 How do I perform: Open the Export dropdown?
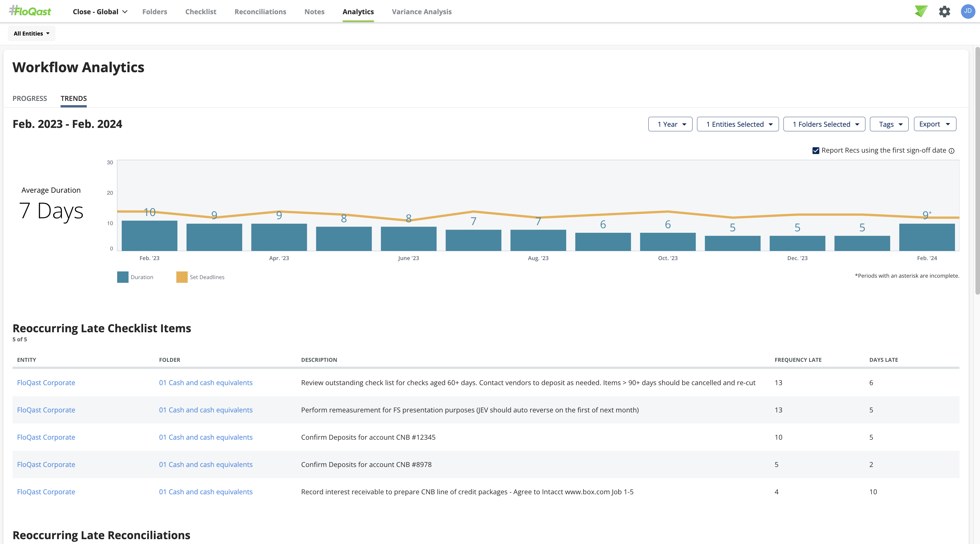pyautogui.click(x=935, y=124)
